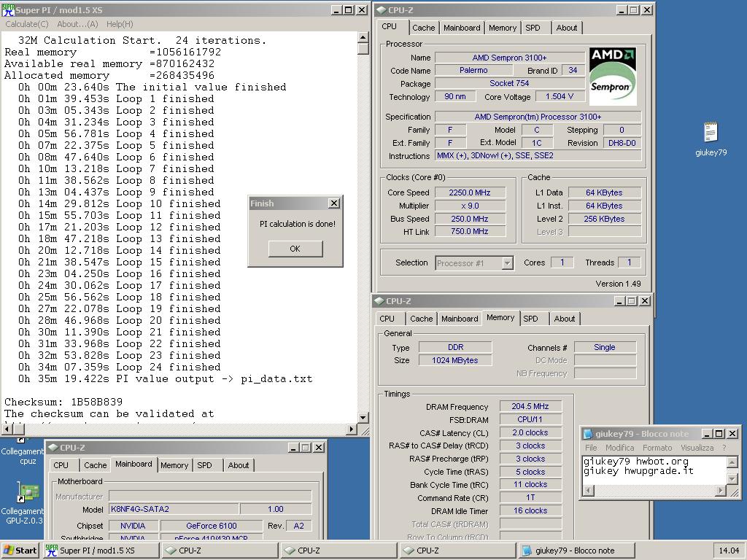Viewport: 747px width, 560px height.
Task: Open Modifica menu in Blocco note
Action: tap(619, 448)
